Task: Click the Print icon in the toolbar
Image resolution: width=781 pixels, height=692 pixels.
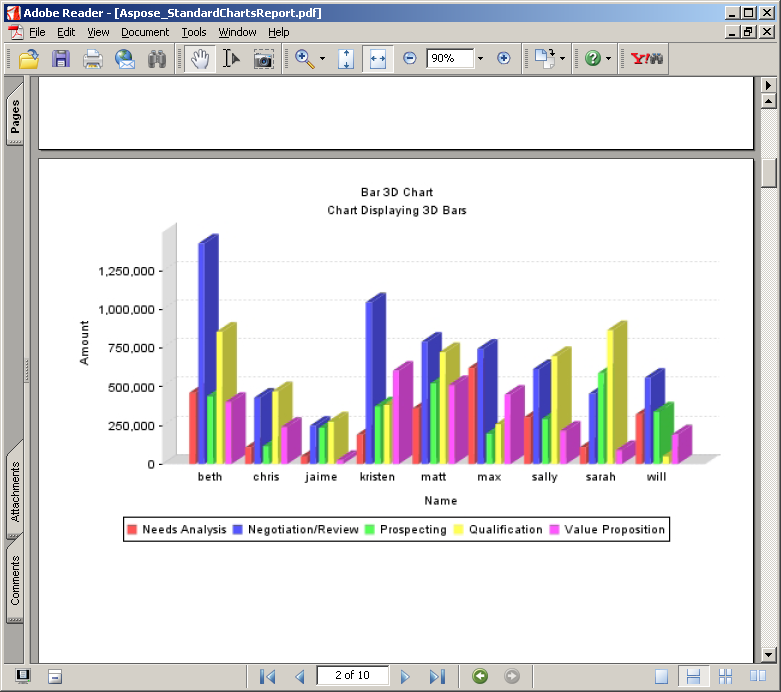Action: (x=93, y=59)
